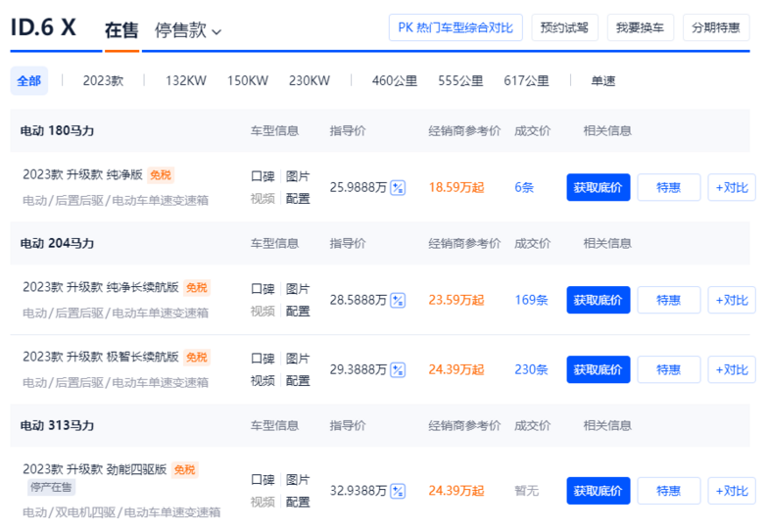Switch to the 在售 tab
The image size is (768, 532).
pyautogui.click(x=121, y=30)
